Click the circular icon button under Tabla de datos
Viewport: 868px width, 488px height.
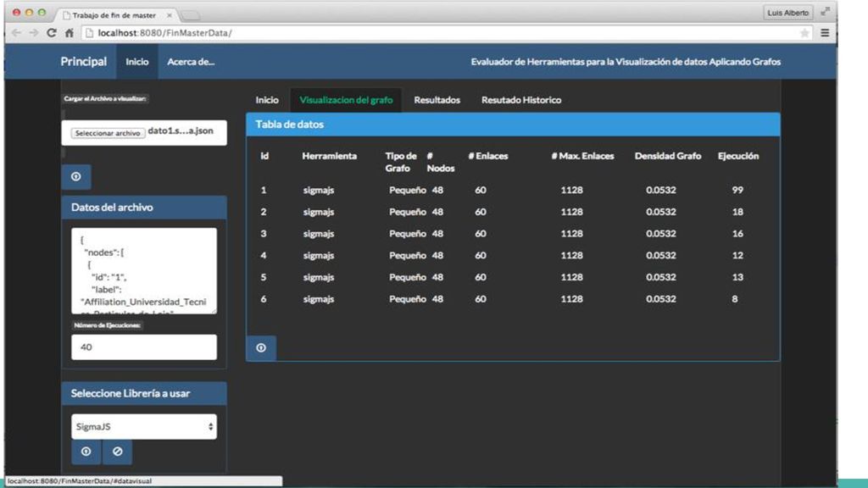click(x=261, y=347)
